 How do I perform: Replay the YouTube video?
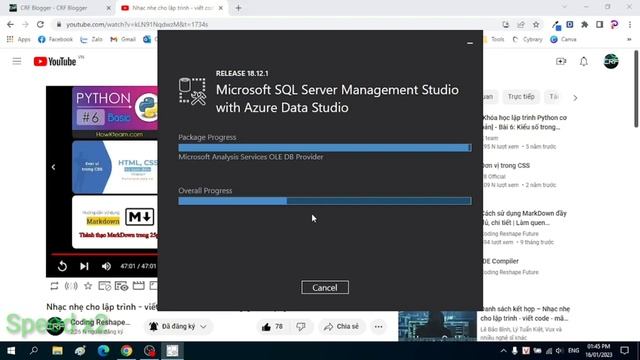62,266
